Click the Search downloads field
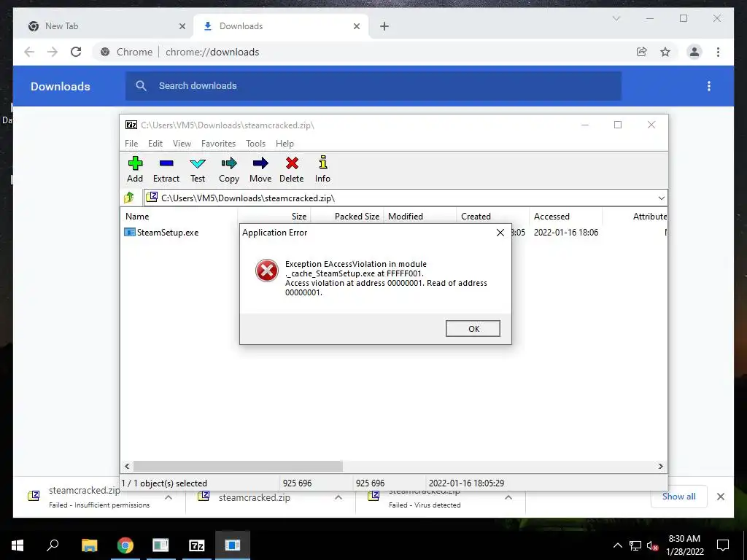747x560 pixels. coord(373,86)
